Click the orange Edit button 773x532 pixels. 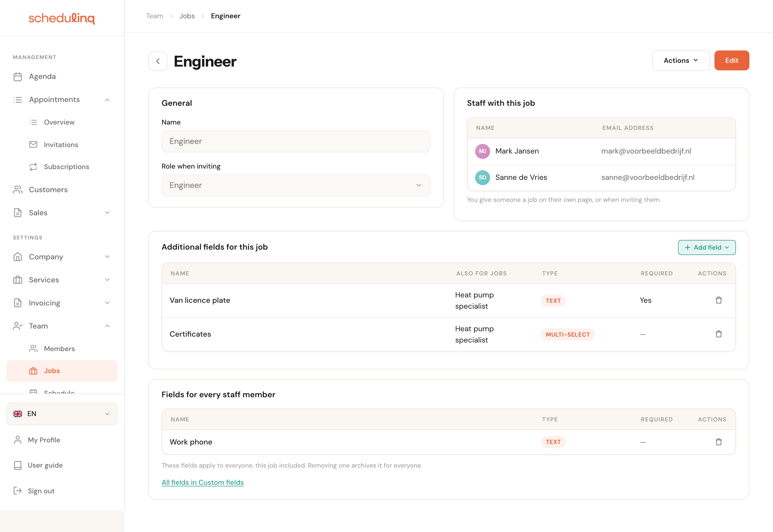pyautogui.click(x=732, y=60)
